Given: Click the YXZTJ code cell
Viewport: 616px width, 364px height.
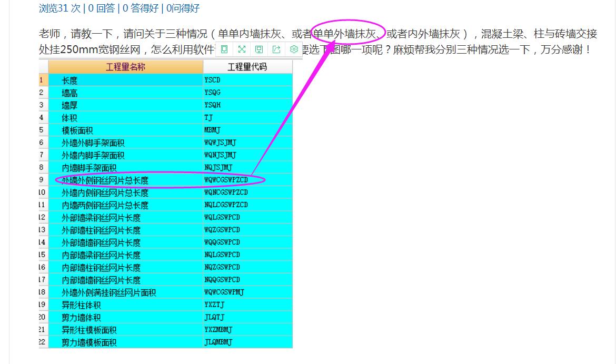Looking at the screenshot, I should 247,305.
